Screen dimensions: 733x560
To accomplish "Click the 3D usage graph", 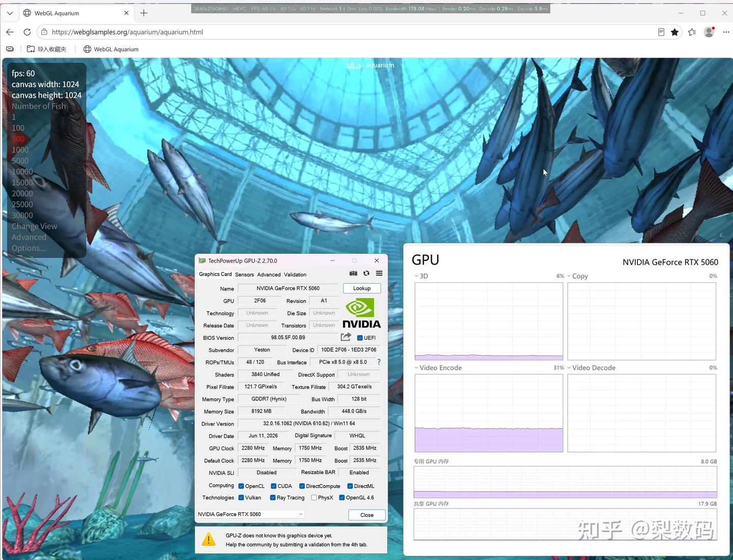I will [x=489, y=321].
